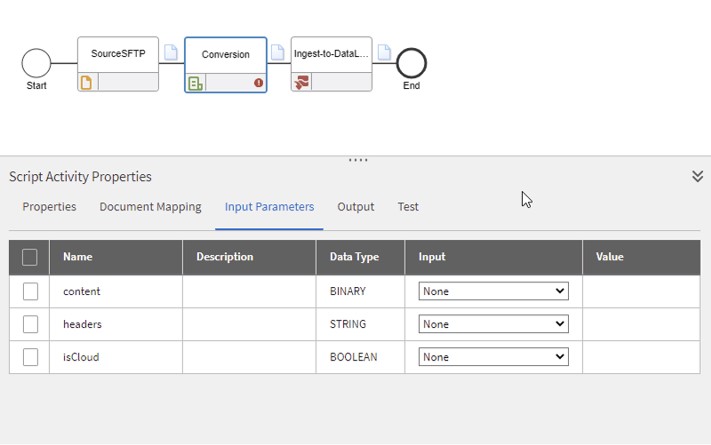Check the content parameter checkbox

[30, 291]
